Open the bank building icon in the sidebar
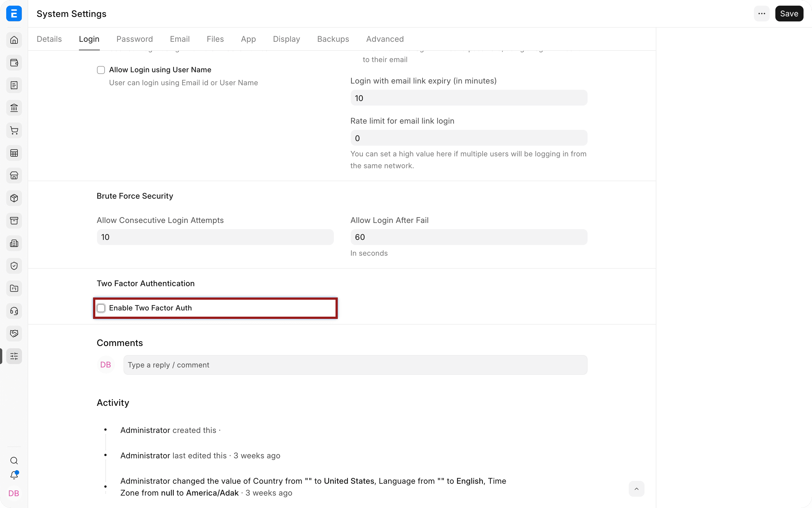The image size is (812, 508). [14, 108]
